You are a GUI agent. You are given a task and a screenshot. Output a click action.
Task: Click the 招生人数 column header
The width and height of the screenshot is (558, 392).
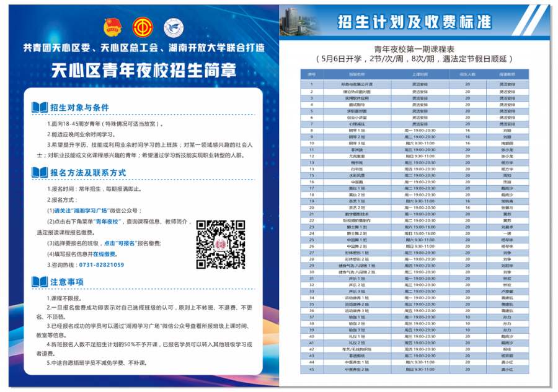tap(467, 74)
